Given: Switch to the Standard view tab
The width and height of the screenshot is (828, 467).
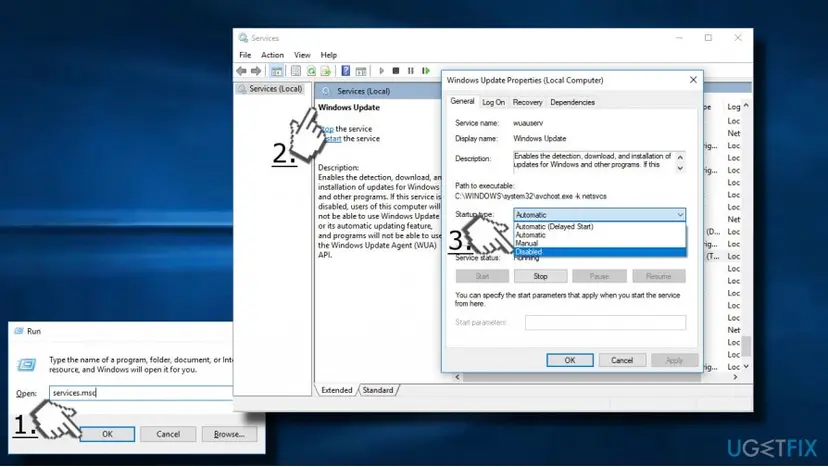Looking at the screenshot, I should (x=378, y=390).
